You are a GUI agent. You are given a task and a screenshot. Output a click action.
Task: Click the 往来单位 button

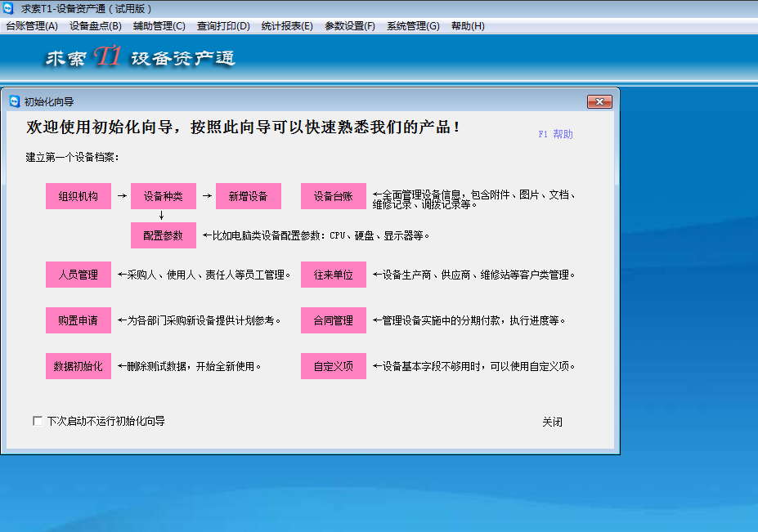334,275
